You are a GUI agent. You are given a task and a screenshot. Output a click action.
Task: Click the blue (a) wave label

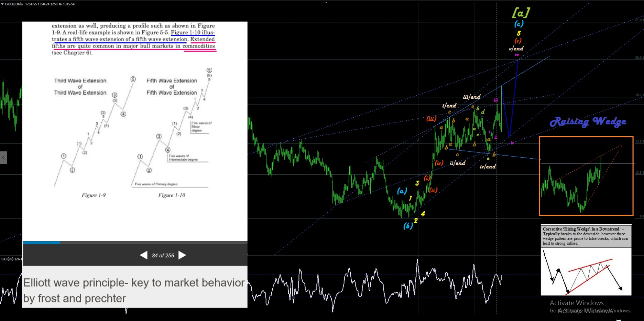pos(402,191)
